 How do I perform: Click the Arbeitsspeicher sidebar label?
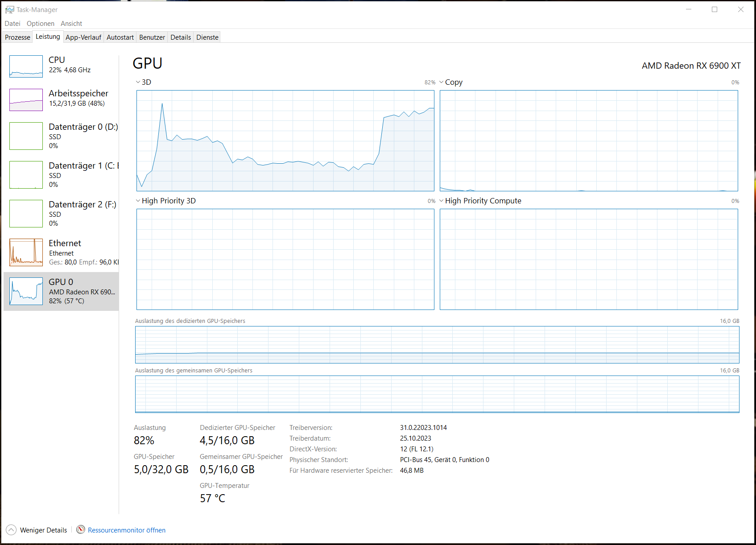tap(78, 93)
